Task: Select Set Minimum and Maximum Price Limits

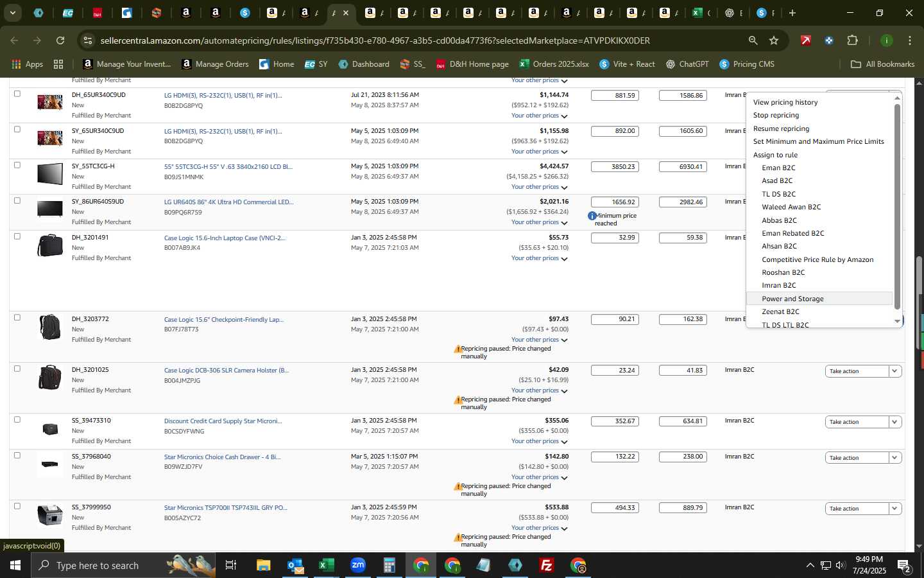Action: pos(818,141)
